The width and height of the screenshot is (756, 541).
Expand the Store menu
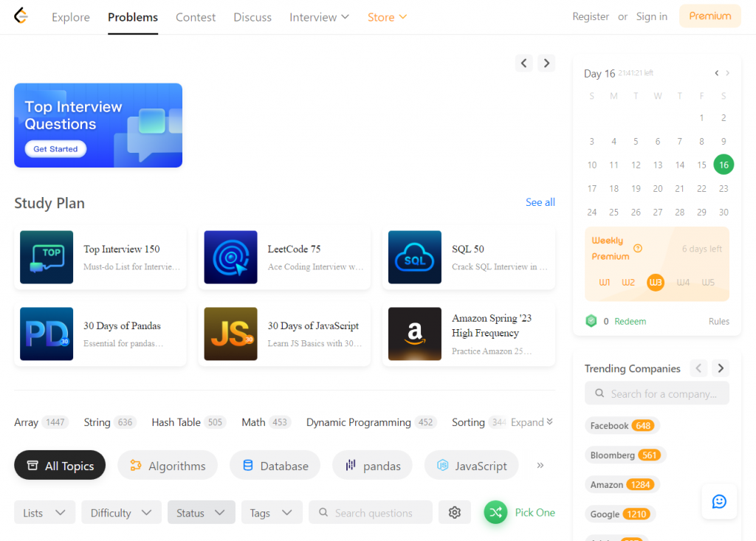[x=387, y=18]
